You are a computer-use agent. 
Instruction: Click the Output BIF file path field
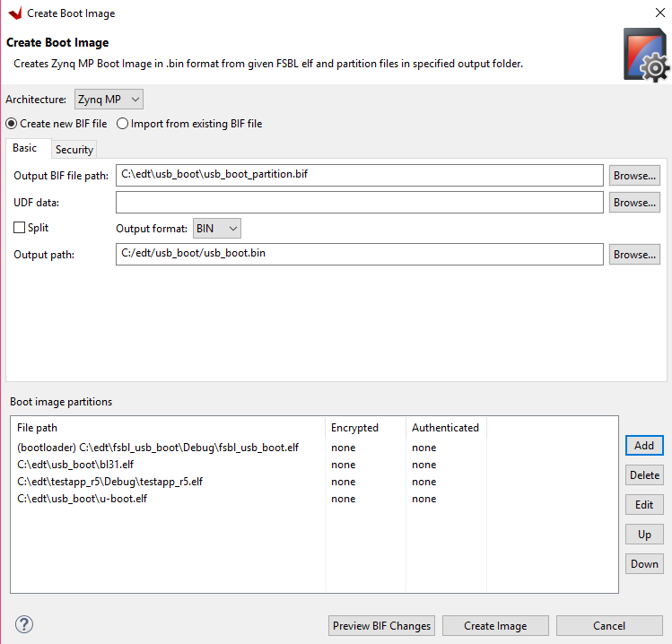click(x=360, y=175)
